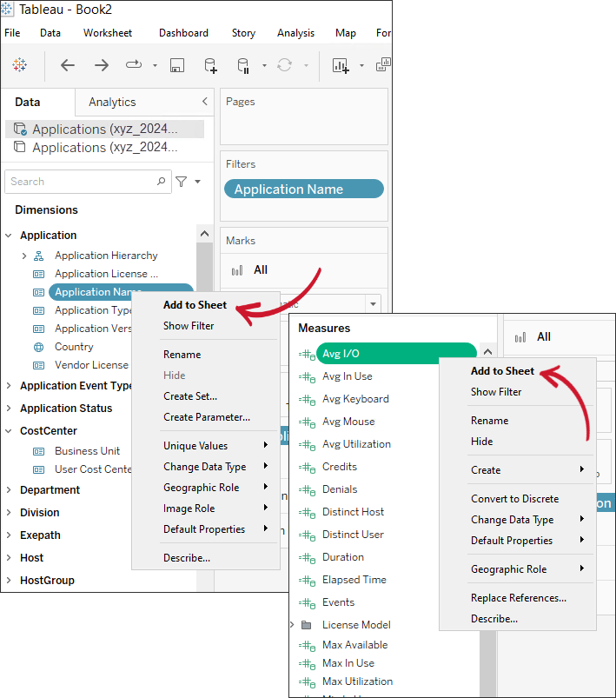Expand the Application Event Type folder
This screenshot has height=698, width=616.
pos(9,385)
